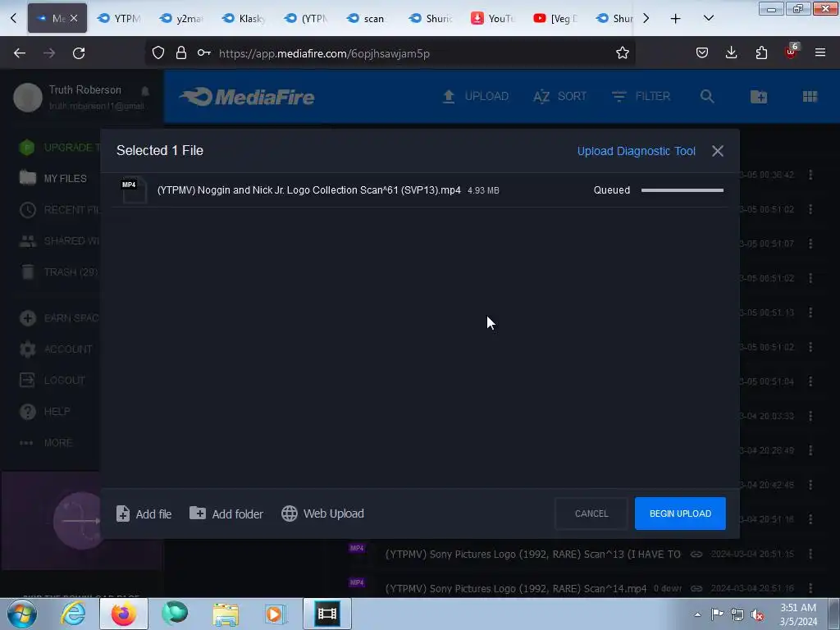Click the queued file progress bar
This screenshot has width=840, height=630.
click(x=682, y=190)
